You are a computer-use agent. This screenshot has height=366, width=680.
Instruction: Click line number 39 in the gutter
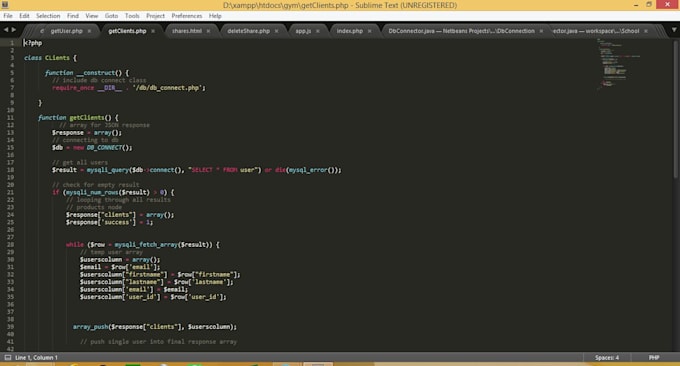click(10, 327)
